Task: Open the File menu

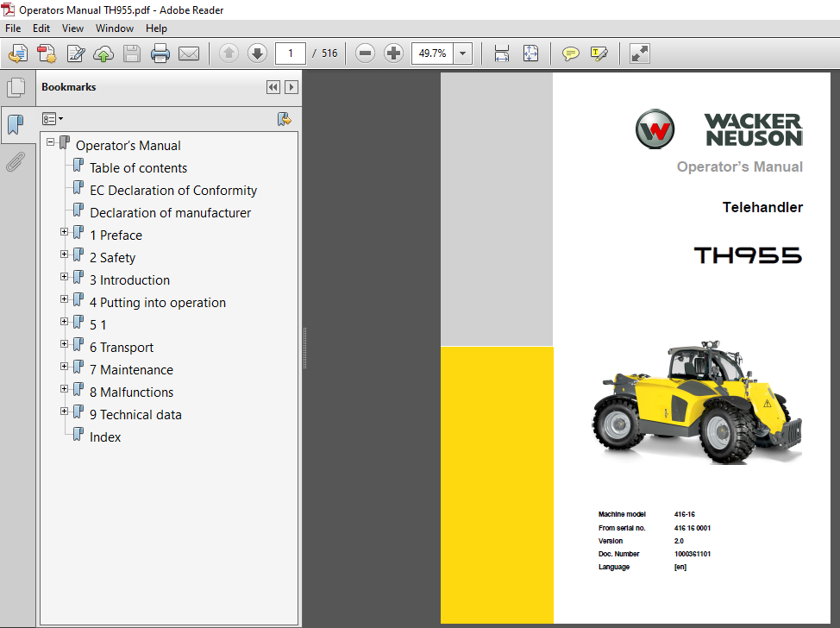Action: pyautogui.click(x=13, y=28)
